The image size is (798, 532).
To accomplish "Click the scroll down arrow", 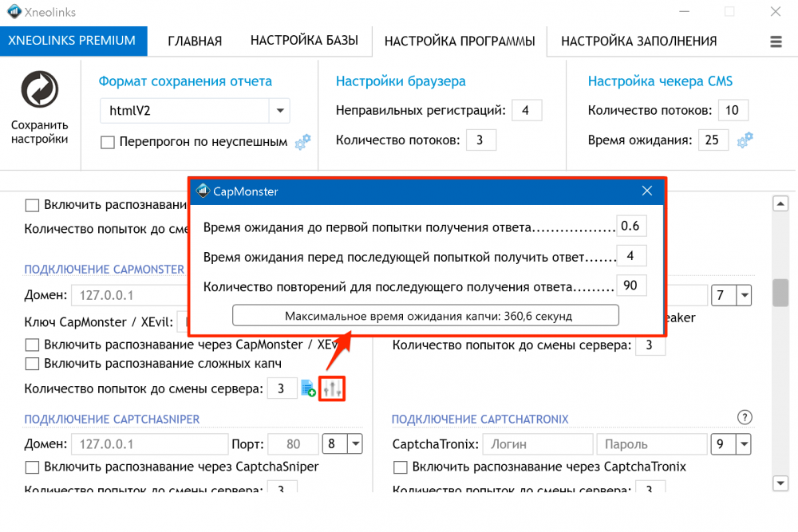I will coord(780,483).
